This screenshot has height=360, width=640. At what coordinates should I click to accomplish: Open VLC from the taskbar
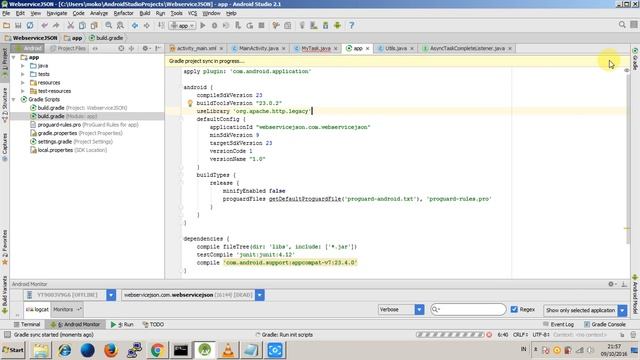(x=228, y=350)
